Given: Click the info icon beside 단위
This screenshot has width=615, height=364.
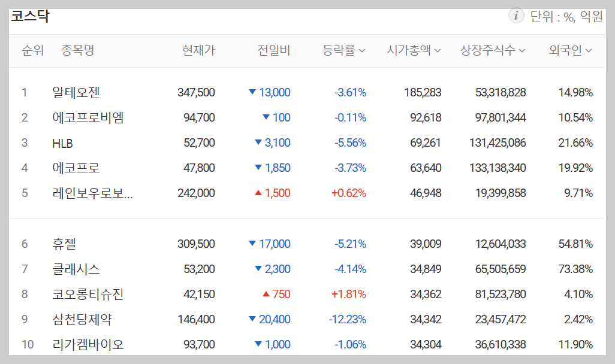Looking at the screenshot, I should (x=516, y=16).
